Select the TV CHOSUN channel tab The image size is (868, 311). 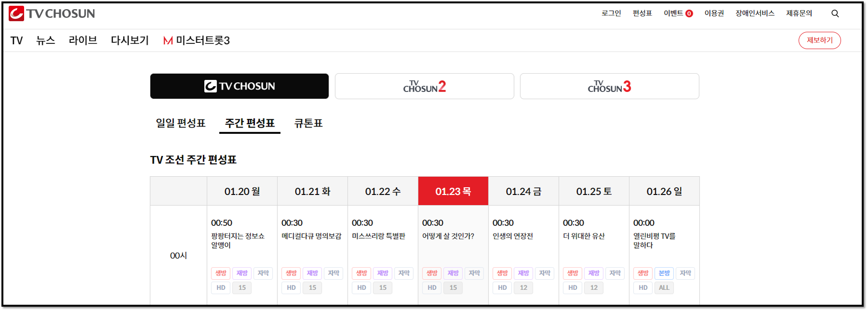pos(239,86)
